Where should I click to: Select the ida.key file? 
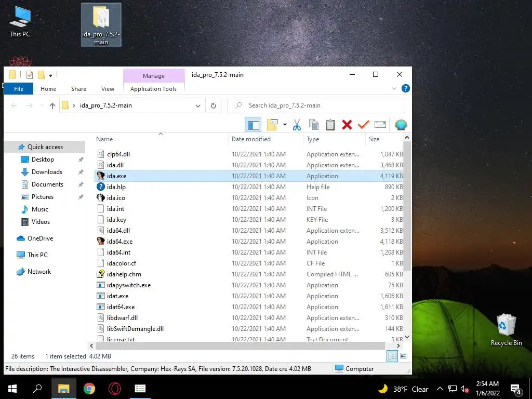tap(116, 220)
